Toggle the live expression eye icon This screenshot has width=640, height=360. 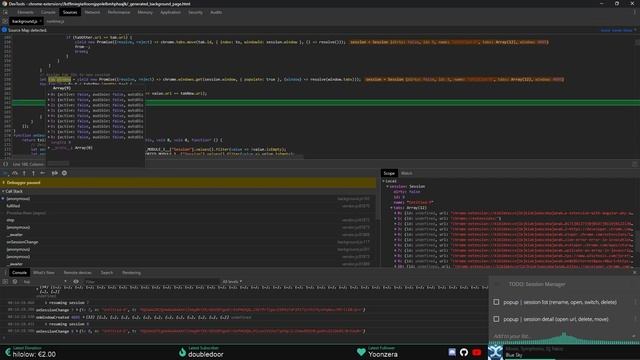click(x=76, y=282)
